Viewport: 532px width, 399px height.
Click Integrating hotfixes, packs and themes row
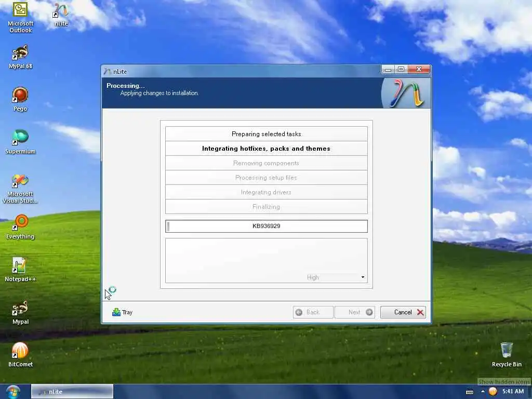[267, 148]
